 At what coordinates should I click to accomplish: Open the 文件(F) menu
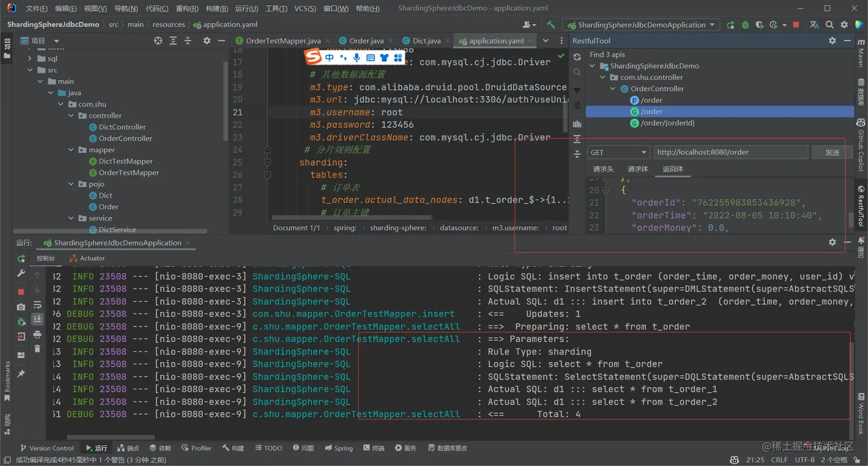(x=37, y=9)
